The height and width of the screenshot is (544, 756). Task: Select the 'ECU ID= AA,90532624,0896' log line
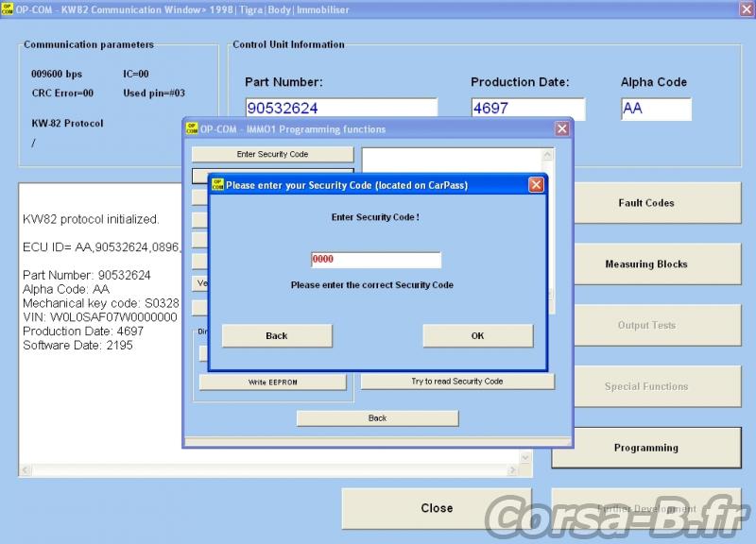tap(102, 247)
